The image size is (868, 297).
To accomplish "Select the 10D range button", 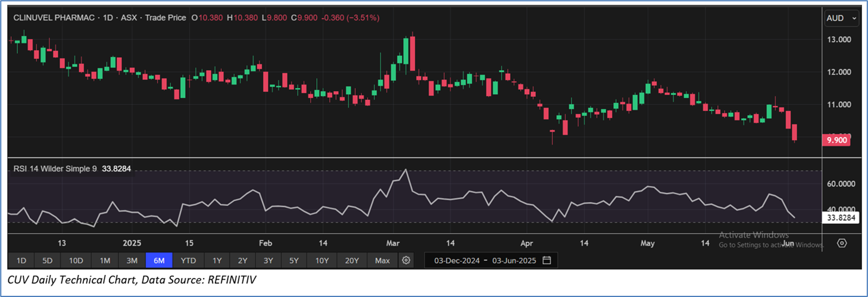I will click(76, 261).
